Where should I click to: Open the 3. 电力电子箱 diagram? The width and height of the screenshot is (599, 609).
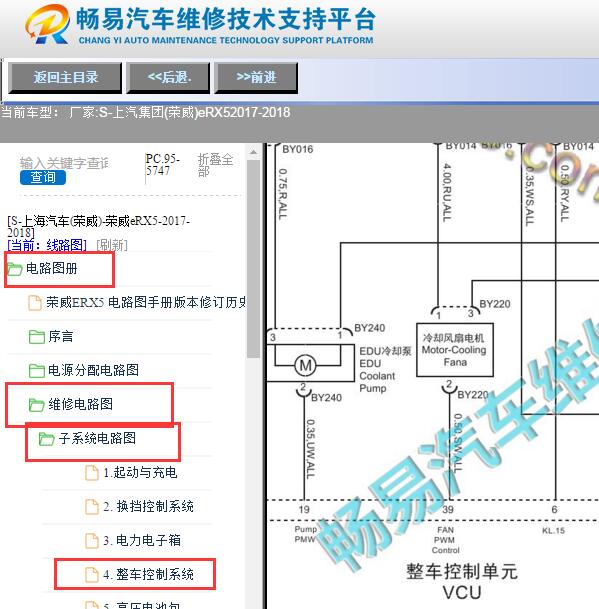pos(142,541)
